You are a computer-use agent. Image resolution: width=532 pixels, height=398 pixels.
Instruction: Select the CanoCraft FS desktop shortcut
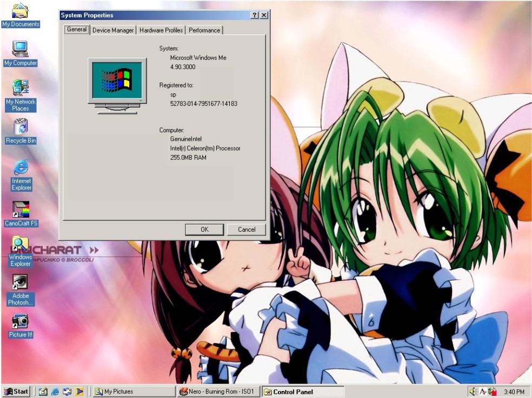click(x=21, y=213)
